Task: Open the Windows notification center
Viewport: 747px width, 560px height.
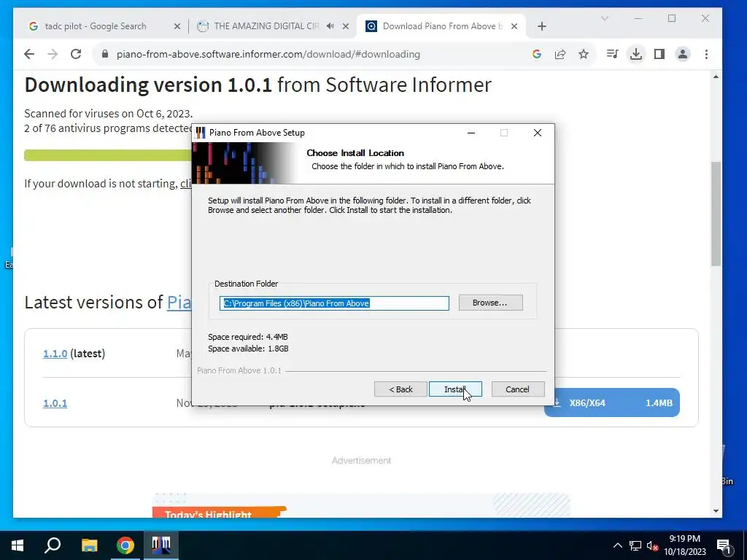Action: pos(724,545)
